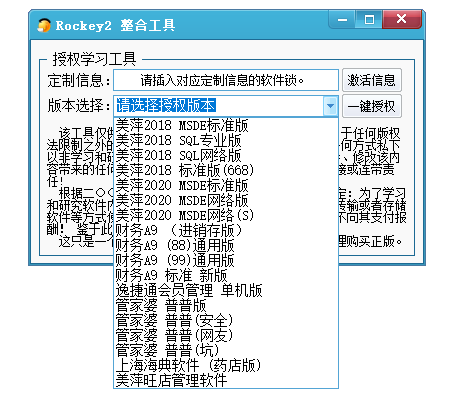The image size is (473, 407).
Task: Click the 激活信息 button
Action: [372, 80]
